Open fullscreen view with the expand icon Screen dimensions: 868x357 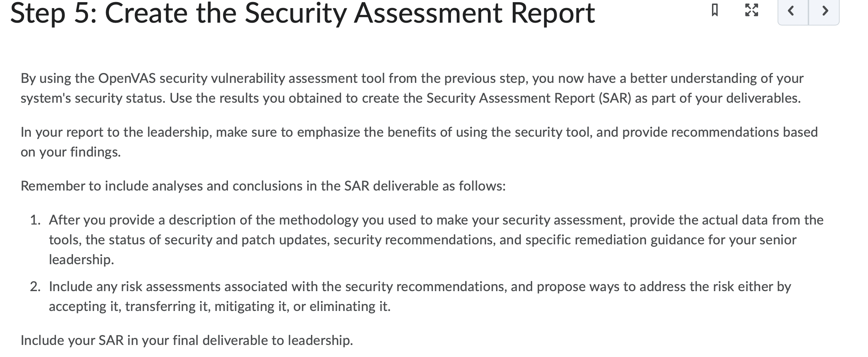coord(751,10)
